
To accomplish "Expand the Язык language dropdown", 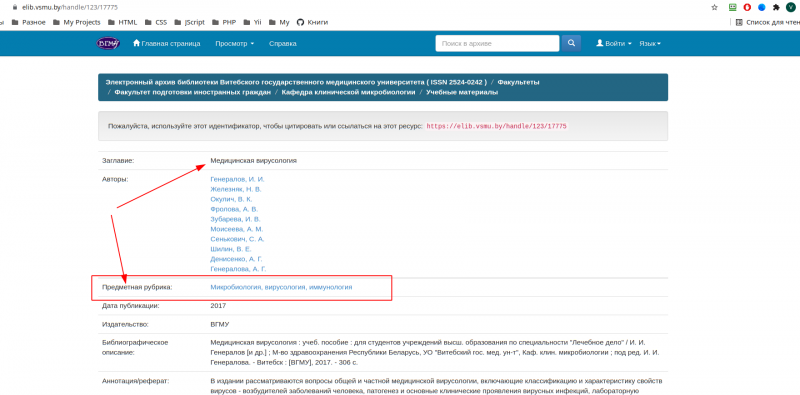I will pos(650,43).
